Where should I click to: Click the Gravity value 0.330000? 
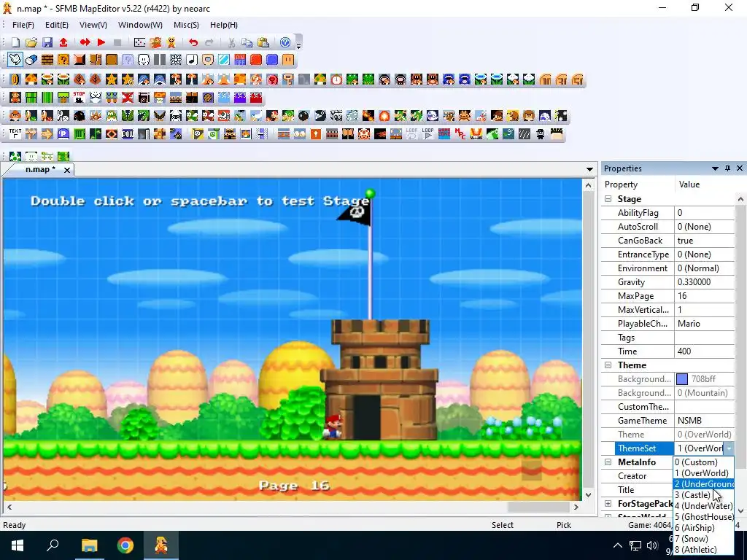[x=704, y=282]
